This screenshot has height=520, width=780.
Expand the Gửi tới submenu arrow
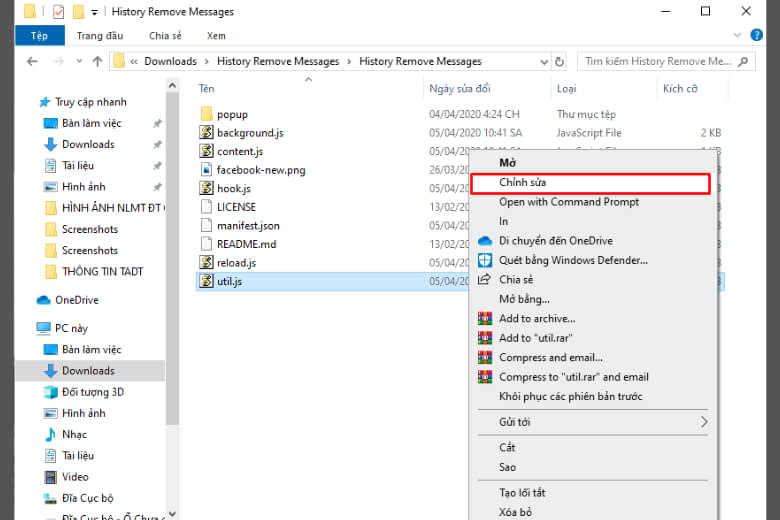(703, 422)
